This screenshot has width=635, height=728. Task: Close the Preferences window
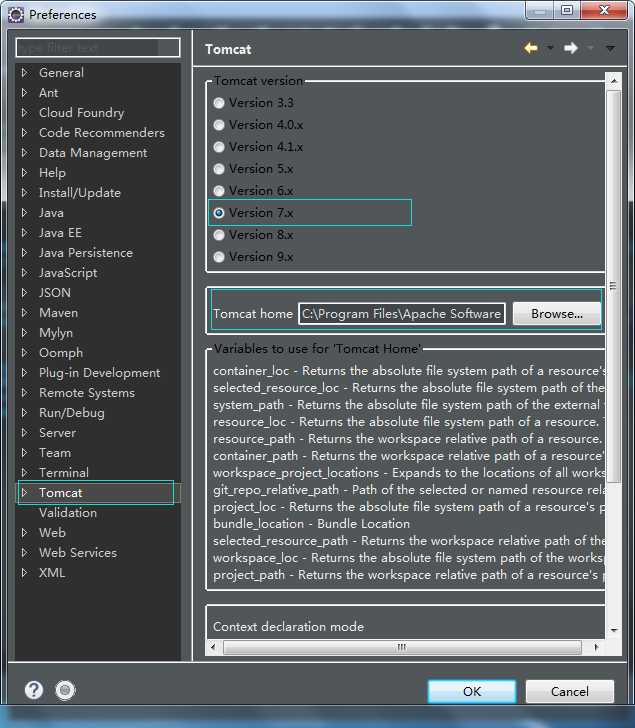click(603, 10)
